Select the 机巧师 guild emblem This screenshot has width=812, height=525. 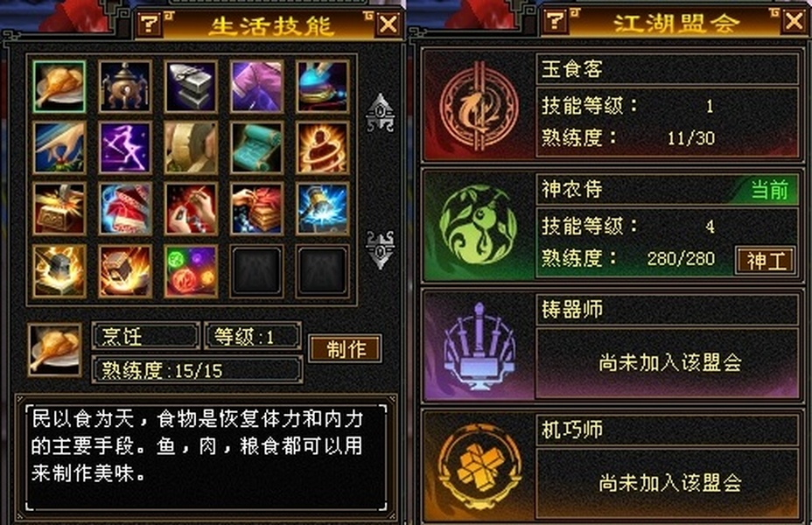(479, 466)
